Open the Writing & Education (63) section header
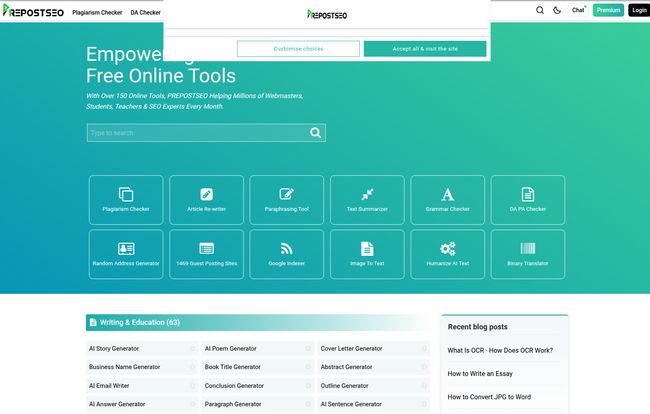This screenshot has width=650, height=414. 258,322
